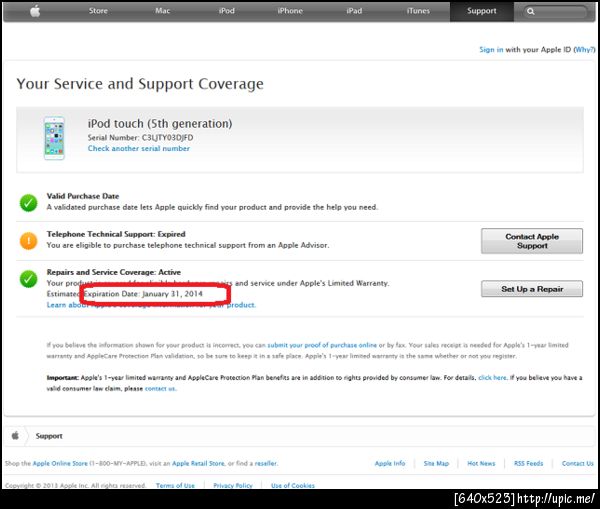The image size is (600, 509).
Task: Click the reseller footer link
Action: [x=266, y=463]
